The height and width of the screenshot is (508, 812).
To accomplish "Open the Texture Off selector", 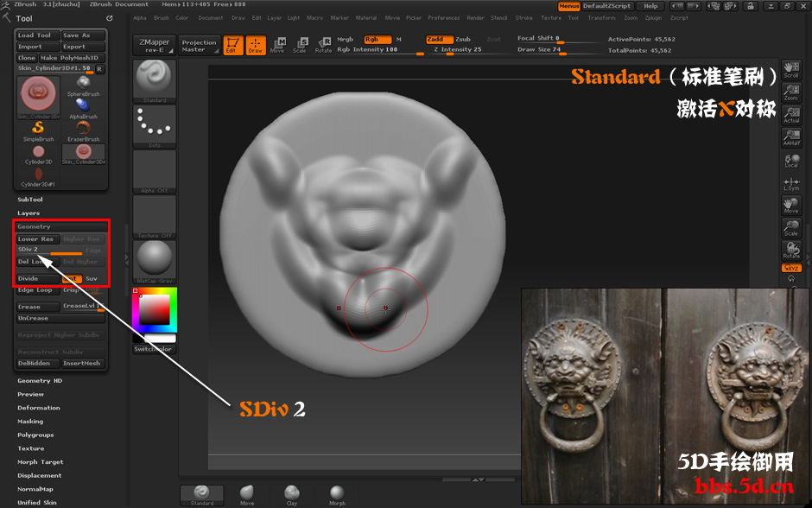I will 155,217.
